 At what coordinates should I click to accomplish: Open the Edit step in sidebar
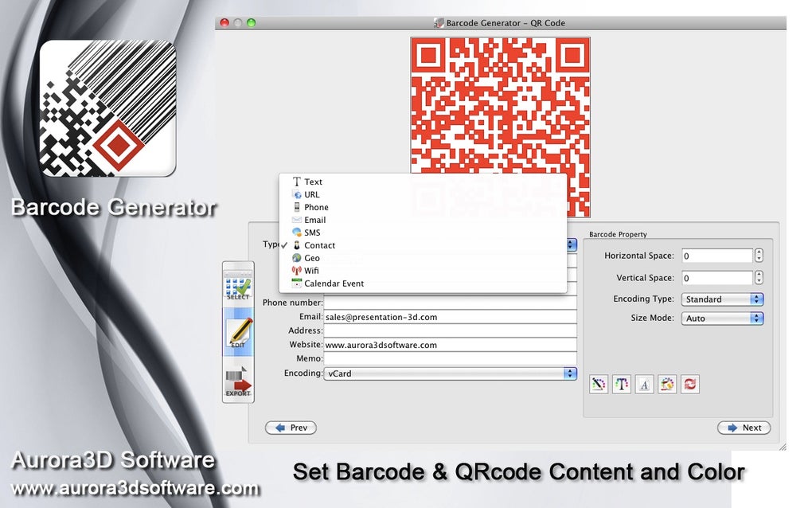[238, 333]
